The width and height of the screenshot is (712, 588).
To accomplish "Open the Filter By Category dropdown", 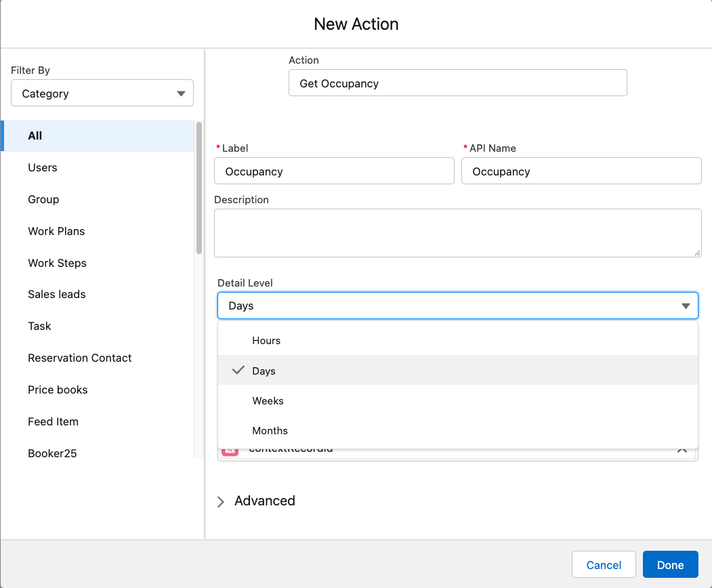I will click(x=102, y=93).
